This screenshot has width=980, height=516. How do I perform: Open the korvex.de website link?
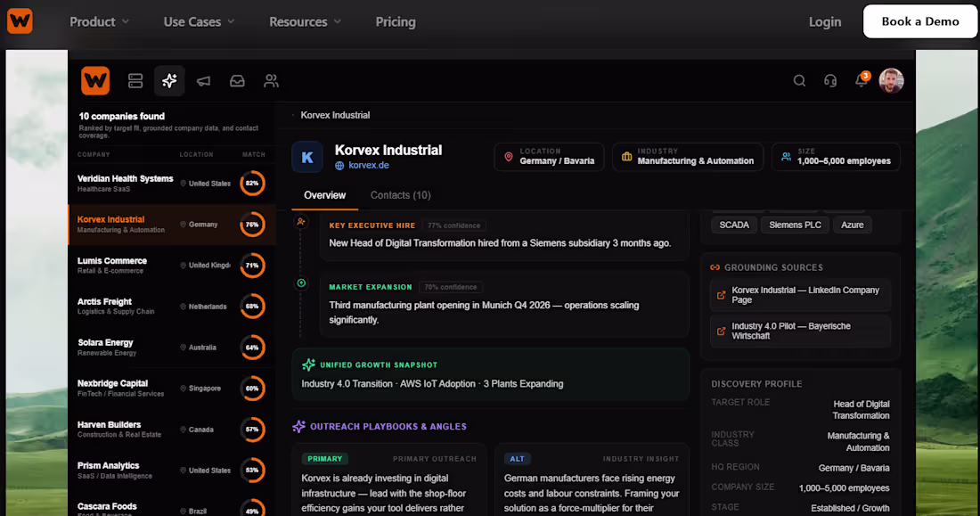click(369, 165)
